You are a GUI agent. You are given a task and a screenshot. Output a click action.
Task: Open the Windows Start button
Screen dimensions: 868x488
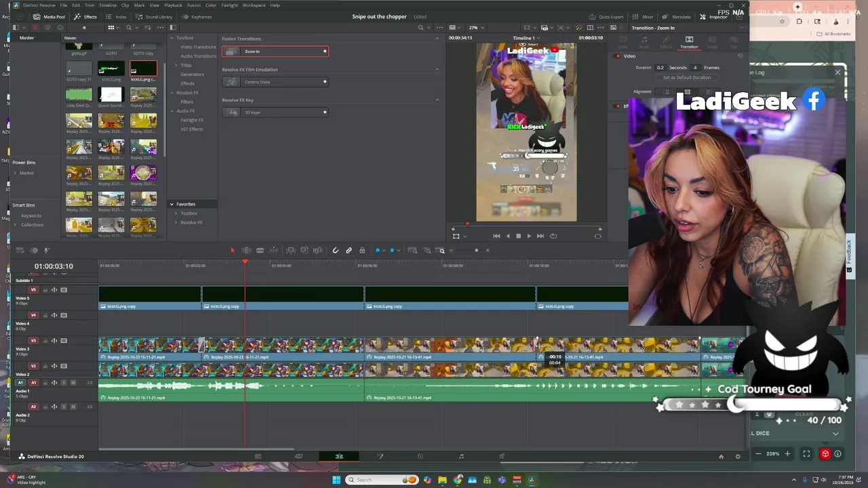336,480
